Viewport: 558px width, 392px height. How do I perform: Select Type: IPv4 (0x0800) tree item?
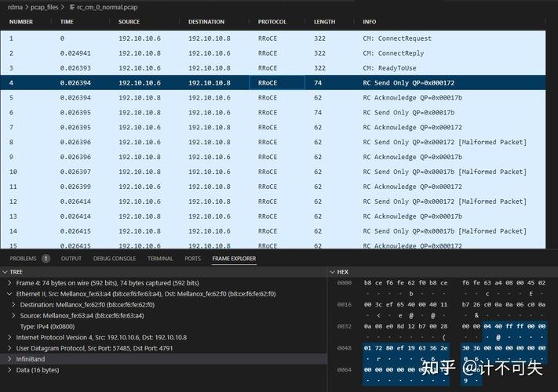tap(47, 327)
